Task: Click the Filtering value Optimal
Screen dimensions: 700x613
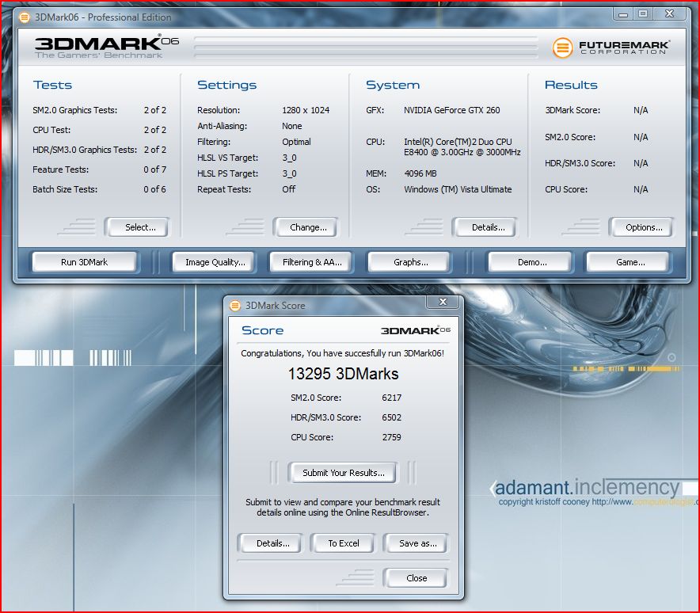Action: pos(296,142)
